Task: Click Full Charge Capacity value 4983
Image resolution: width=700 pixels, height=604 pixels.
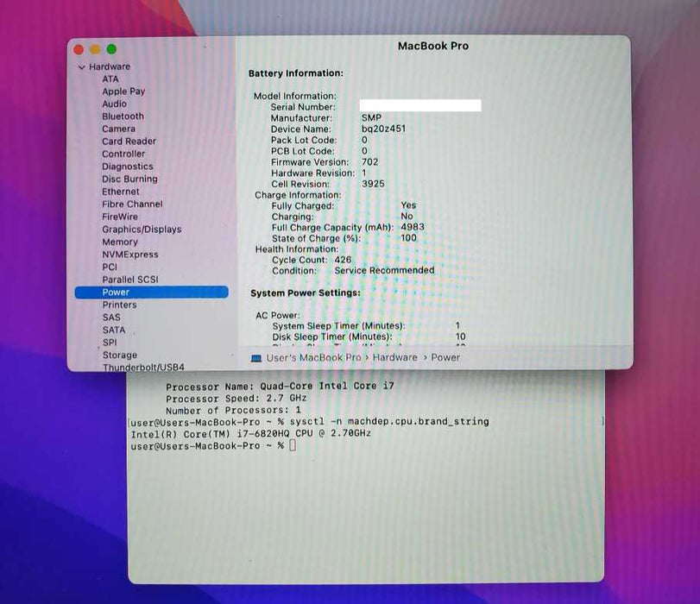Action: pyautogui.click(x=412, y=227)
